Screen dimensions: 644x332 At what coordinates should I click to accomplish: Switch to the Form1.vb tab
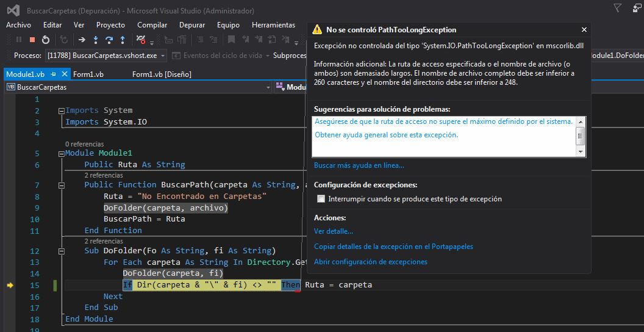(88, 74)
